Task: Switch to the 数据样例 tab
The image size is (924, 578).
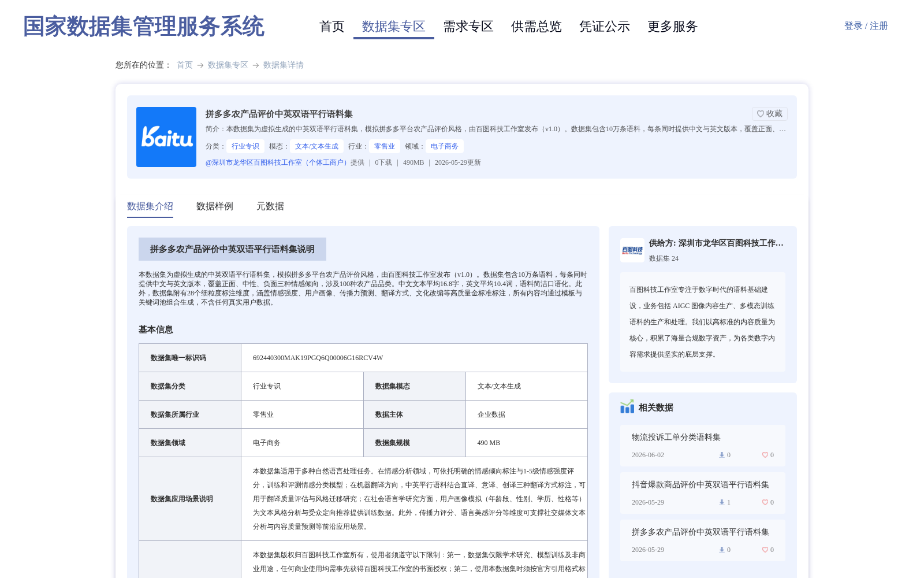Action: pyautogui.click(x=215, y=206)
